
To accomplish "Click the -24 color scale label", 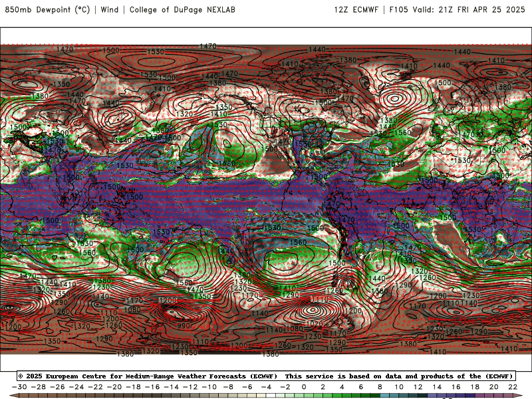I will 76,387.
